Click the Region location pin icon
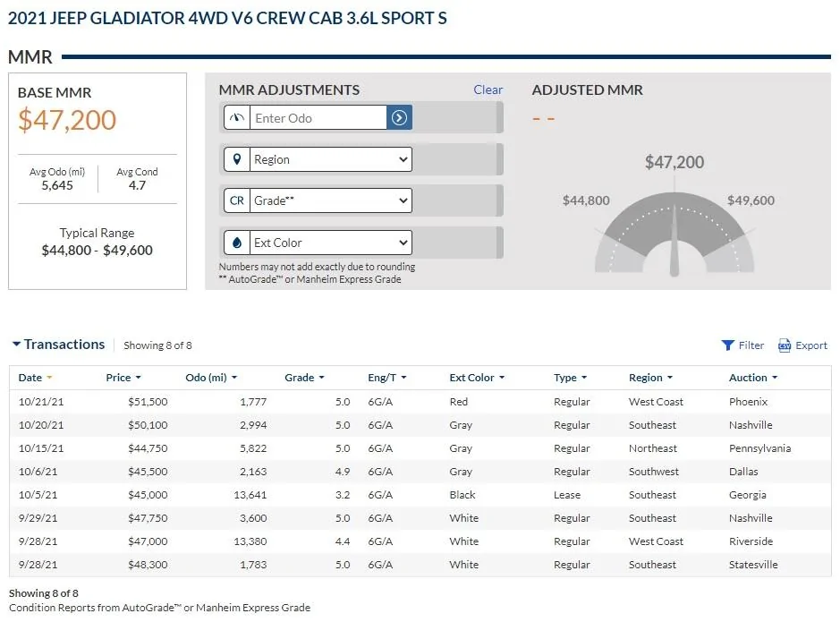The width and height of the screenshot is (840, 622). click(x=237, y=159)
